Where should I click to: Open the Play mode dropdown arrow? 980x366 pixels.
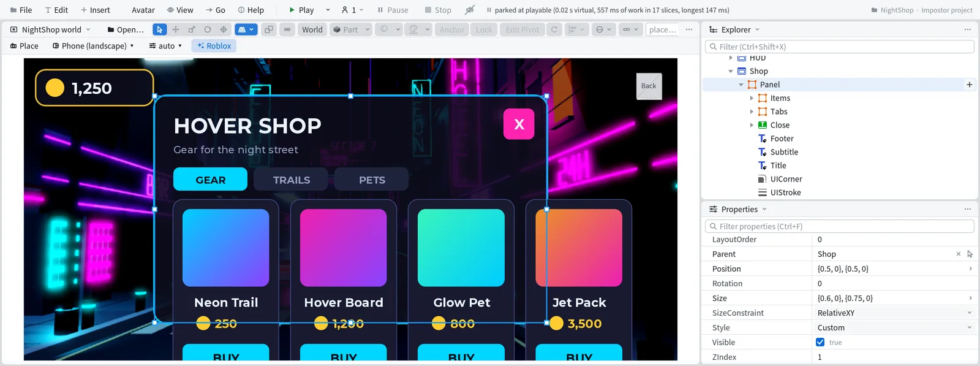[x=328, y=10]
